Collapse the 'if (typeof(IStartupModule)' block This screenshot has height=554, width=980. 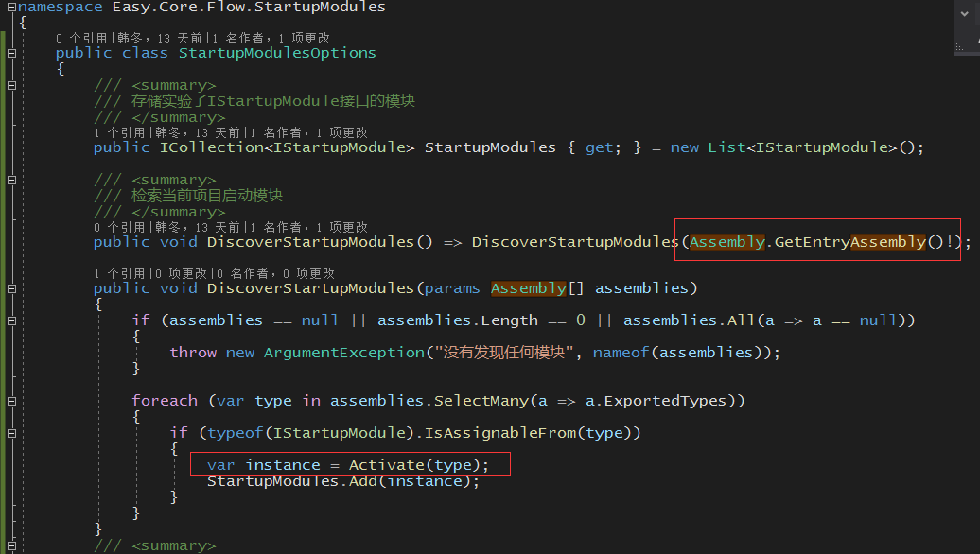pos(11,433)
